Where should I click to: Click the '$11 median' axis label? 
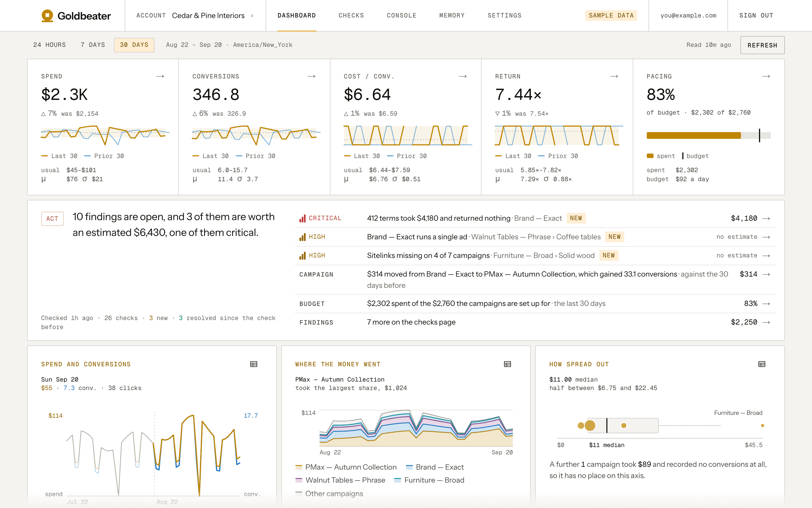point(607,445)
